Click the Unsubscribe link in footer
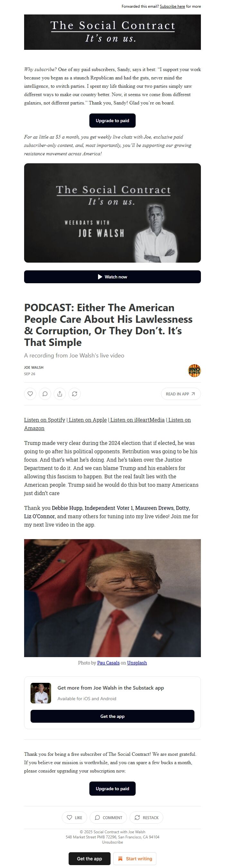 [113, 842]
